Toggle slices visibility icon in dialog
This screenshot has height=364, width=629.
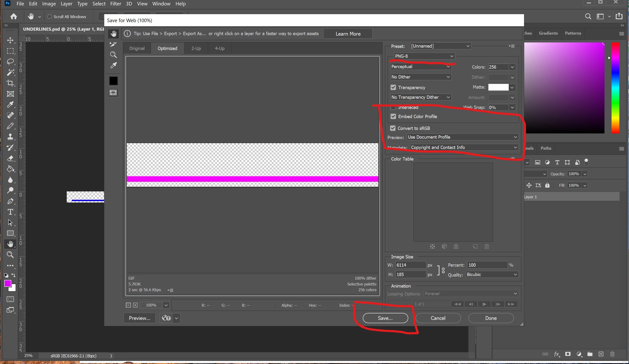[113, 93]
